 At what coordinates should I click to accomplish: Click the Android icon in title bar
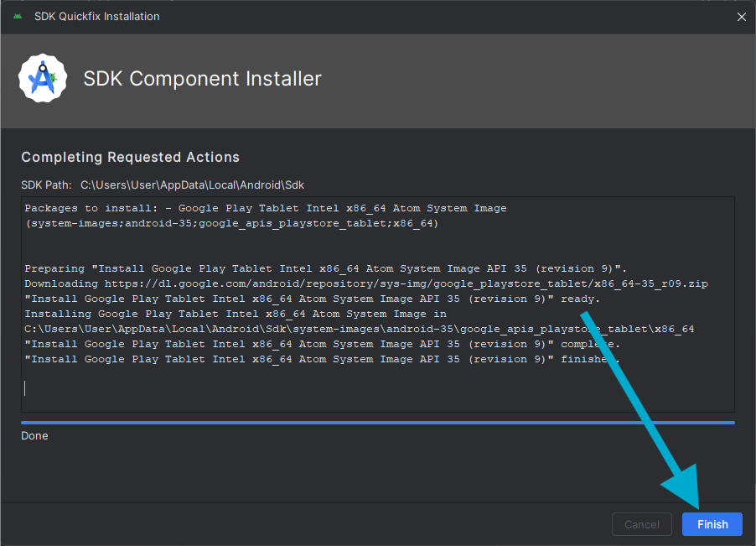click(18, 17)
